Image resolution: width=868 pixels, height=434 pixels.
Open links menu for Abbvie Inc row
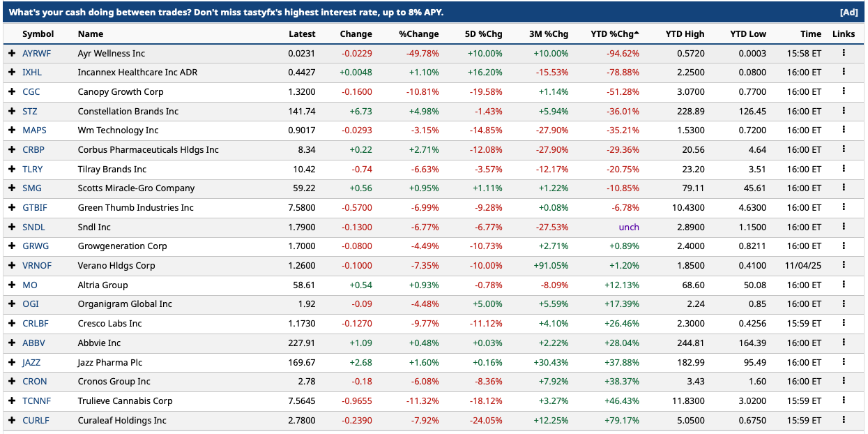point(844,343)
